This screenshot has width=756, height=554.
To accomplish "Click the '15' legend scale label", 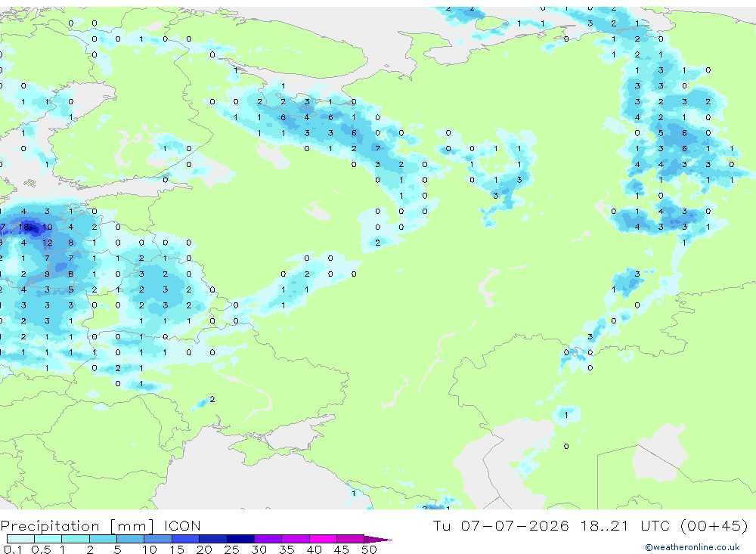I will pyautogui.click(x=177, y=549).
